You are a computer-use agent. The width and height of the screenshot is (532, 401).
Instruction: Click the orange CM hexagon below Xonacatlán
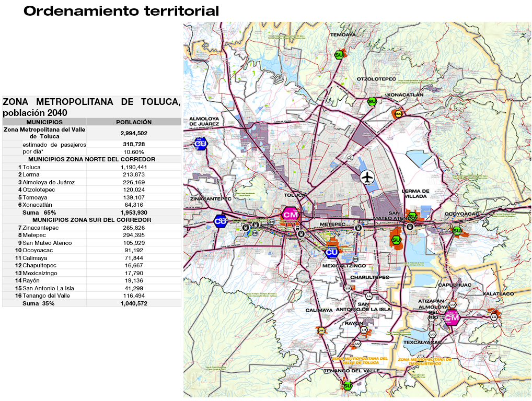(x=398, y=114)
